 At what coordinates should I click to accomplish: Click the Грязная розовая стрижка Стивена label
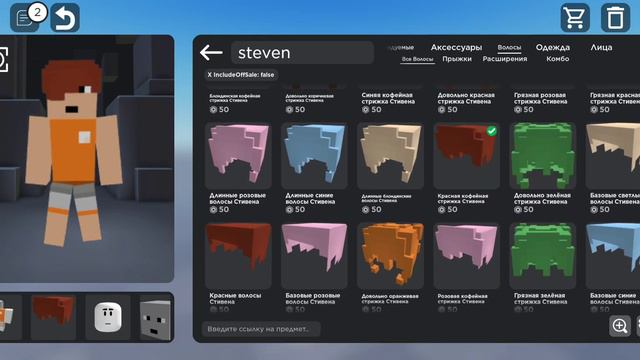point(540,98)
